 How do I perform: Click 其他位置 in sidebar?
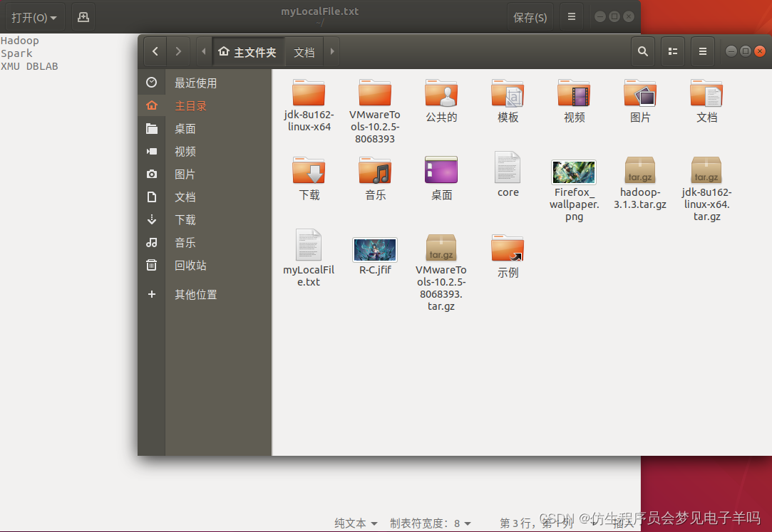point(195,294)
